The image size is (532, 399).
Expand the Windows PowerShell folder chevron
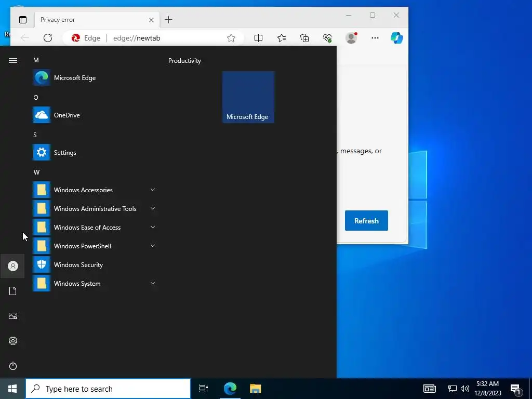click(153, 246)
